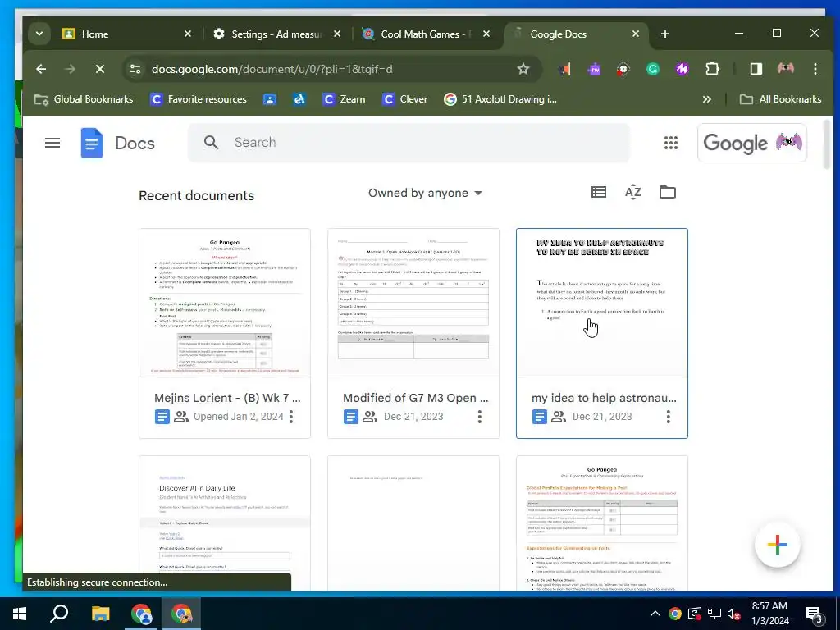Open the Grammarly extension icon
Screen dimensions: 840x630
click(x=652, y=69)
